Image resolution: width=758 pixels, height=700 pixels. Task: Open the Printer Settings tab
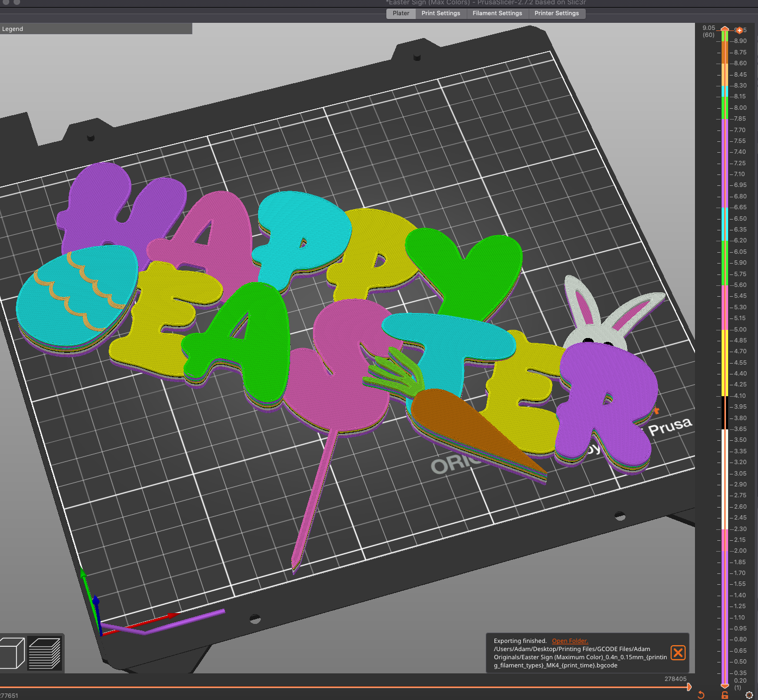pyautogui.click(x=556, y=14)
